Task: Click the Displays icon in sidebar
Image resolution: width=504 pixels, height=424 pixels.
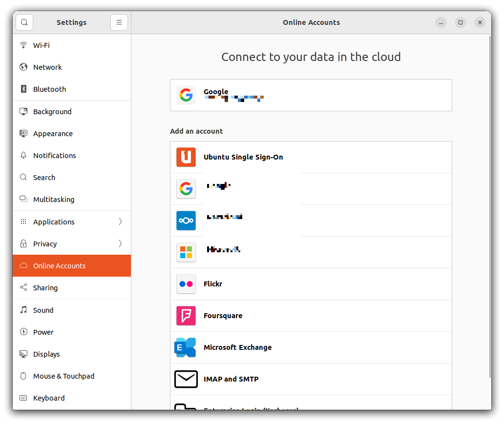Action: tap(23, 354)
